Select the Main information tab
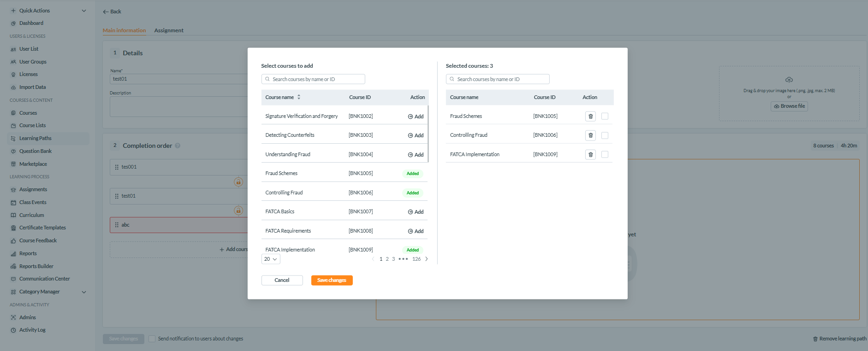This screenshot has width=868, height=351. [124, 30]
